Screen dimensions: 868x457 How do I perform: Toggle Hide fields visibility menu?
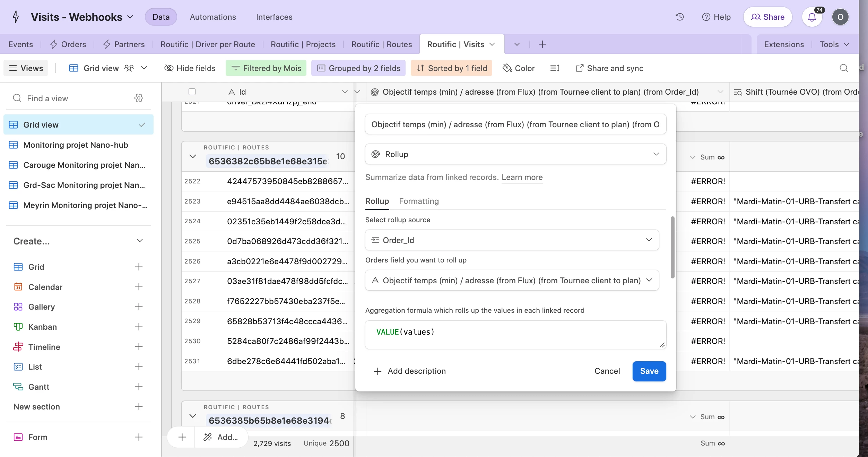coord(190,68)
